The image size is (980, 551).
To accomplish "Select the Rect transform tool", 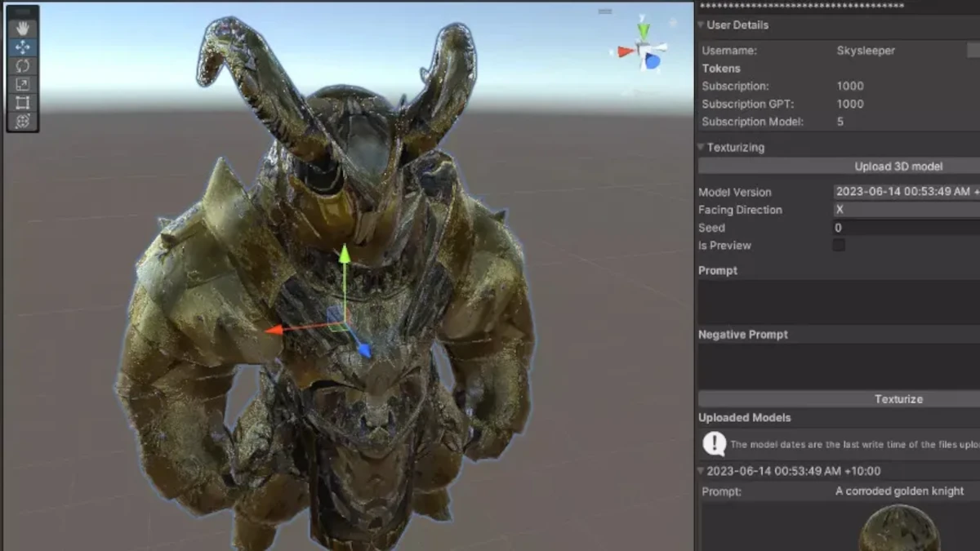I will (23, 102).
